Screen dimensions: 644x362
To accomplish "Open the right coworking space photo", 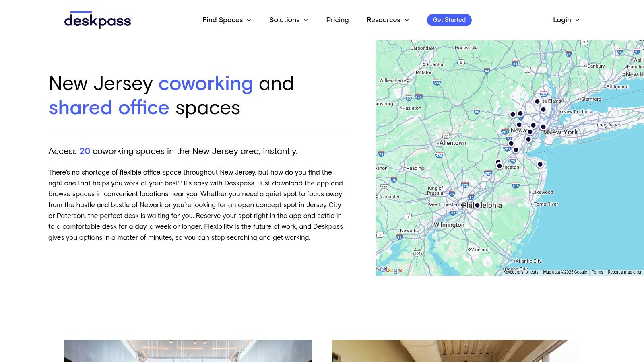I will tap(456, 351).
